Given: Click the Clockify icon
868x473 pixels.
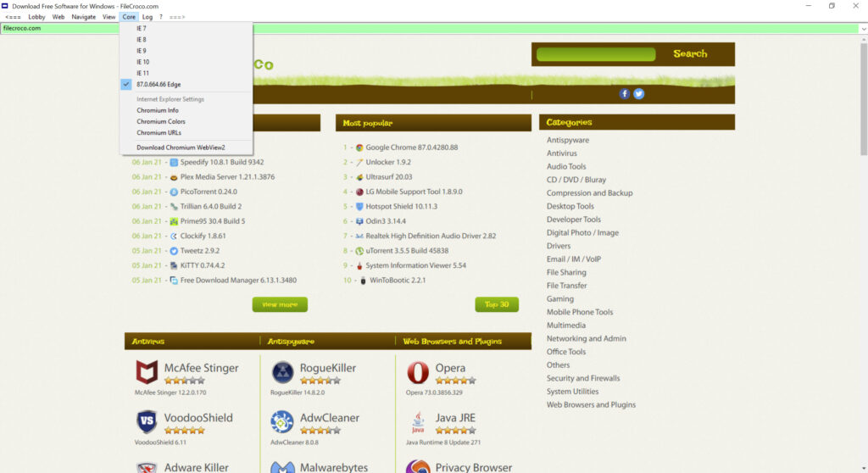Looking at the screenshot, I should pos(174,236).
